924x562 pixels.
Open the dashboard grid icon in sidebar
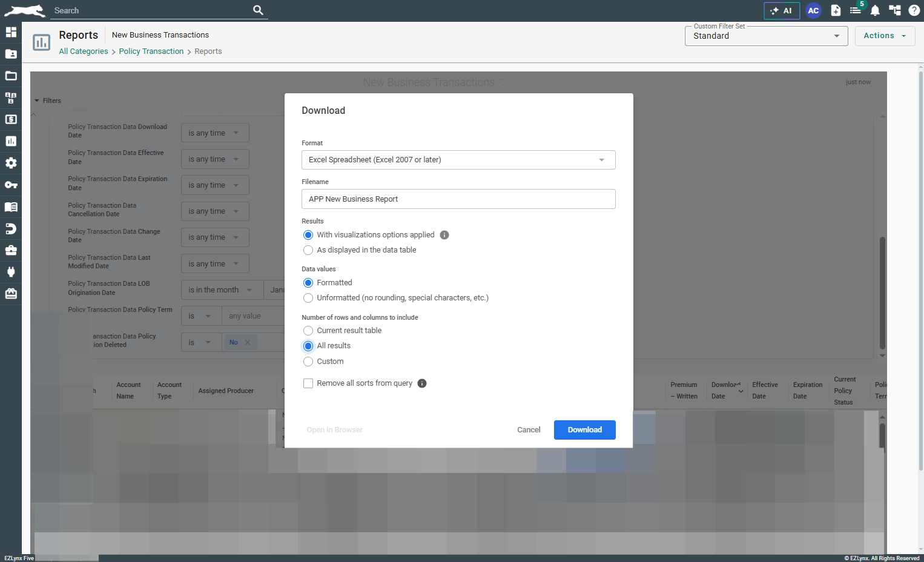coord(11,32)
